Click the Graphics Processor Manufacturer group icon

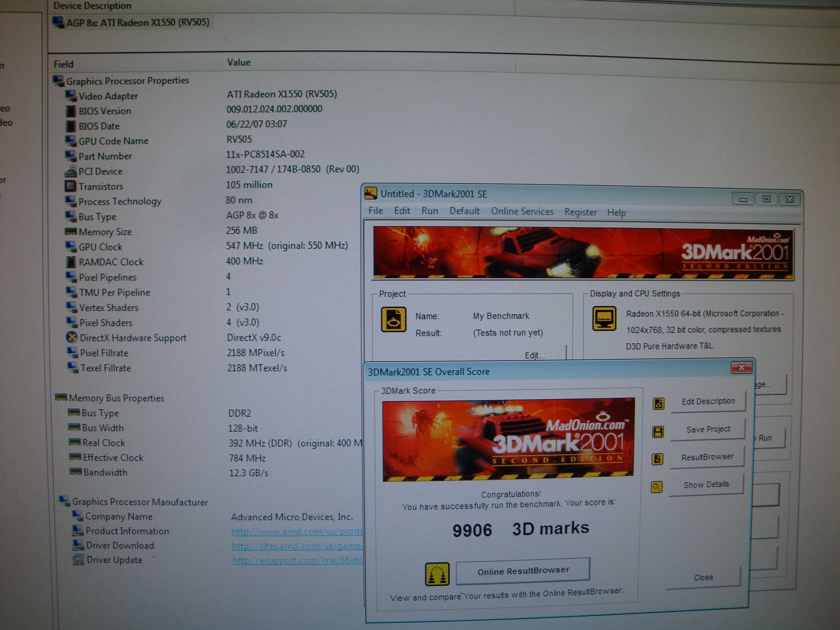coord(64,501)
